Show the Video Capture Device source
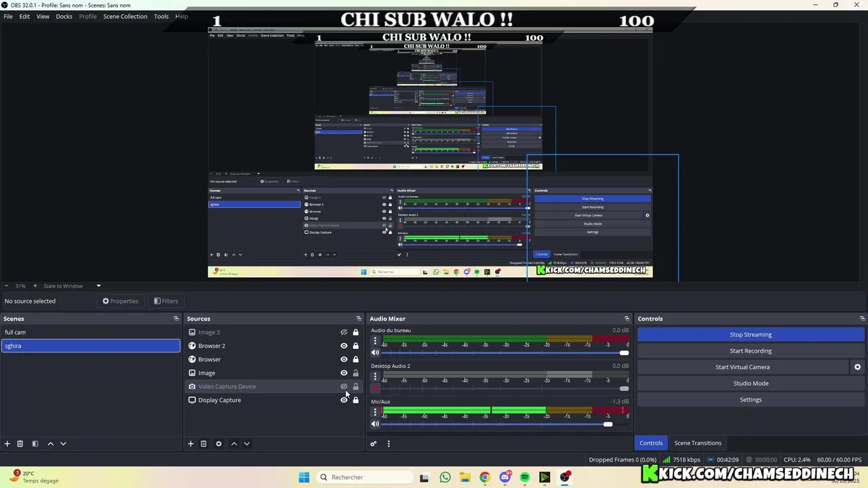 tap(344, 386)
